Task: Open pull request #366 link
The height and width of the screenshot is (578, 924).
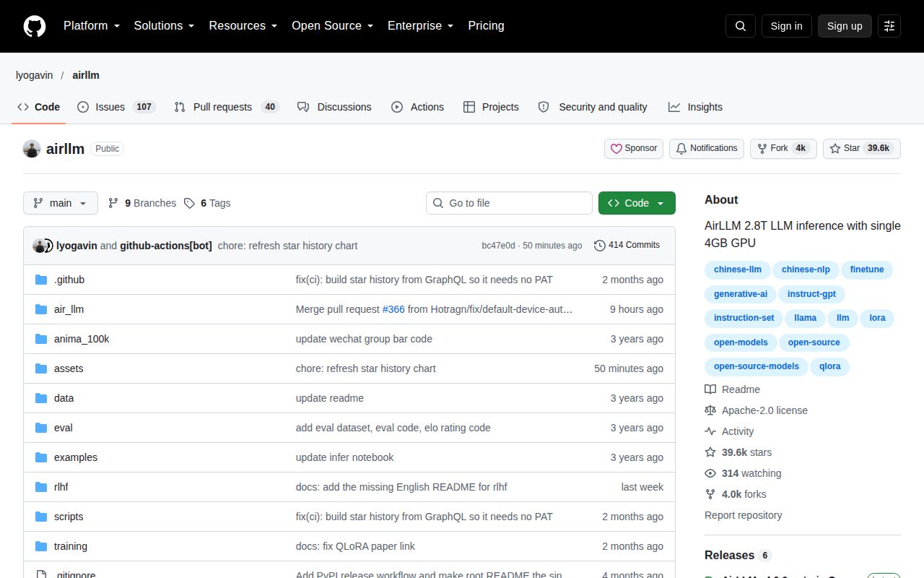Action: point(393,309)
